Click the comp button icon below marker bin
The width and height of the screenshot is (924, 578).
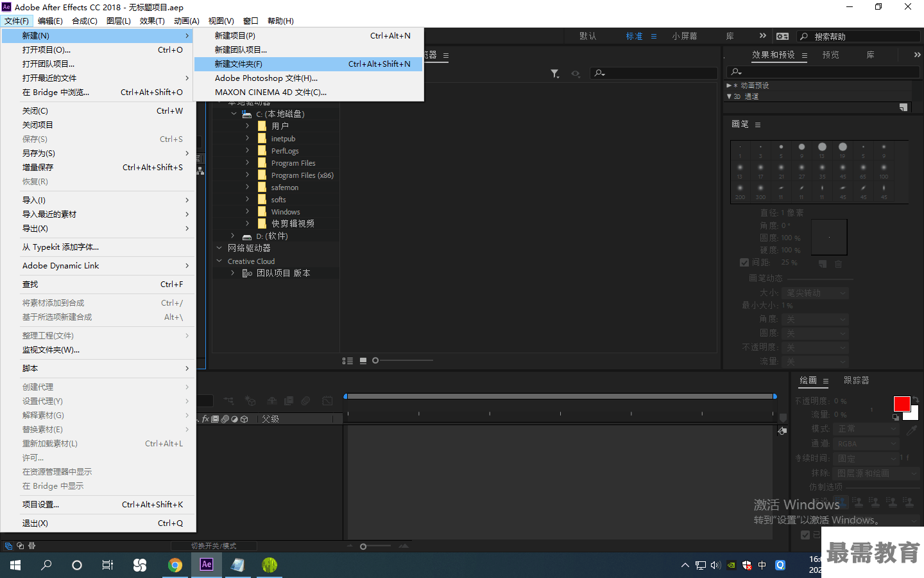click(x=782, y=431)
